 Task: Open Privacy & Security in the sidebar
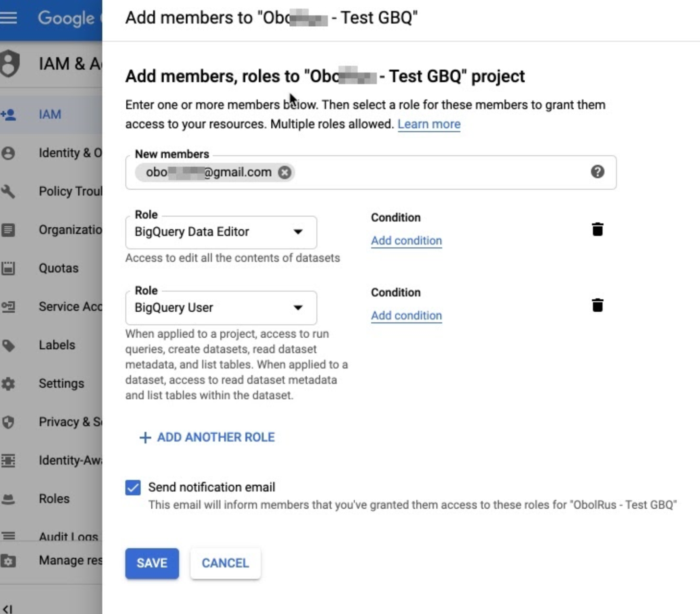(x=70, y=422)
